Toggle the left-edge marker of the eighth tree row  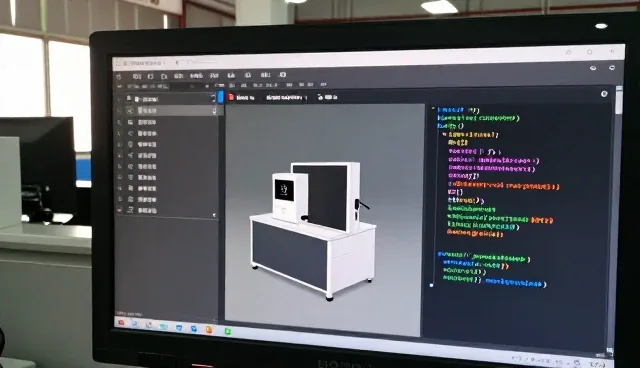[119, 177]
